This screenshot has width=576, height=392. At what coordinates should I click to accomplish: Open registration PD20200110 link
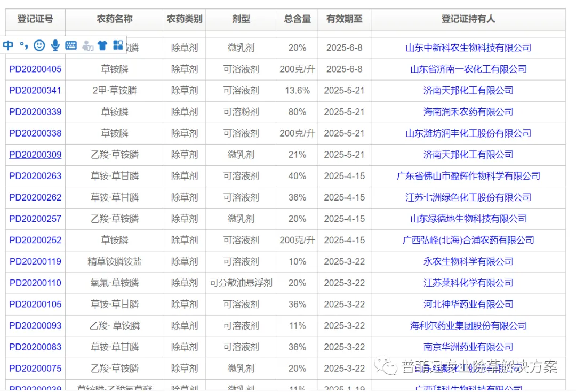(x=35, y=283)
